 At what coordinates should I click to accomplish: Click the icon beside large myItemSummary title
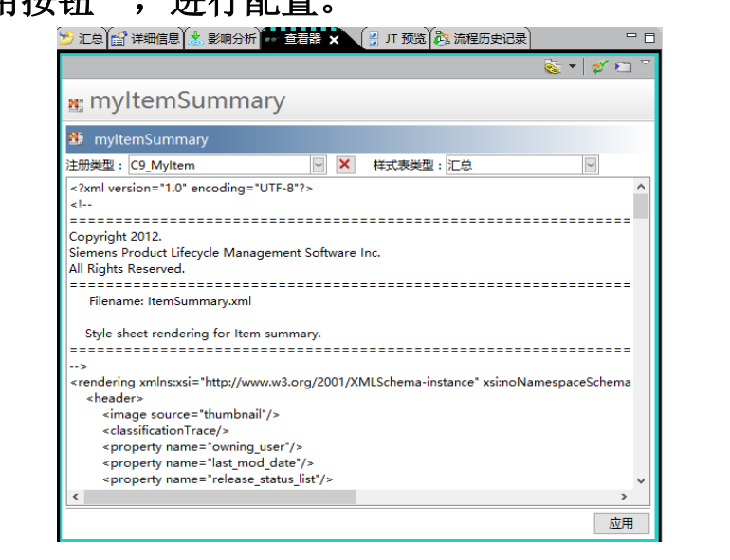pyautogui.click(x=76, y=103)
